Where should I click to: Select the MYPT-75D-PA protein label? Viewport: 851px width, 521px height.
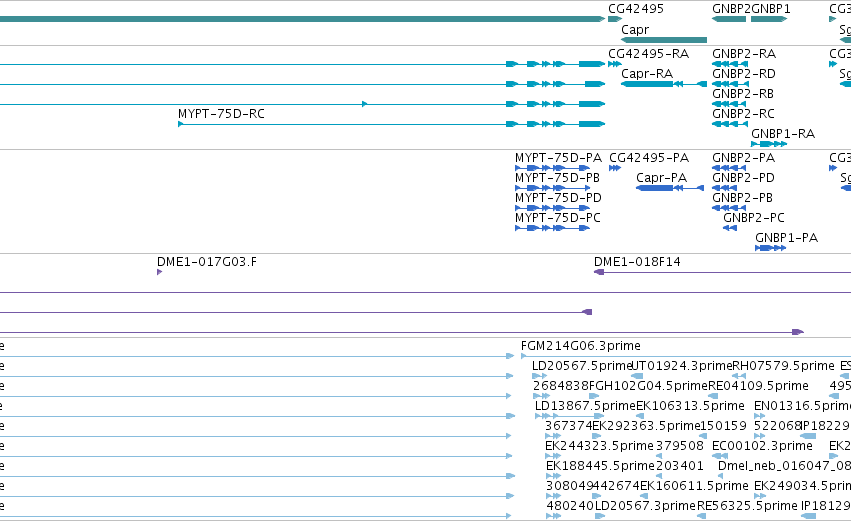[x=558, y=158]
